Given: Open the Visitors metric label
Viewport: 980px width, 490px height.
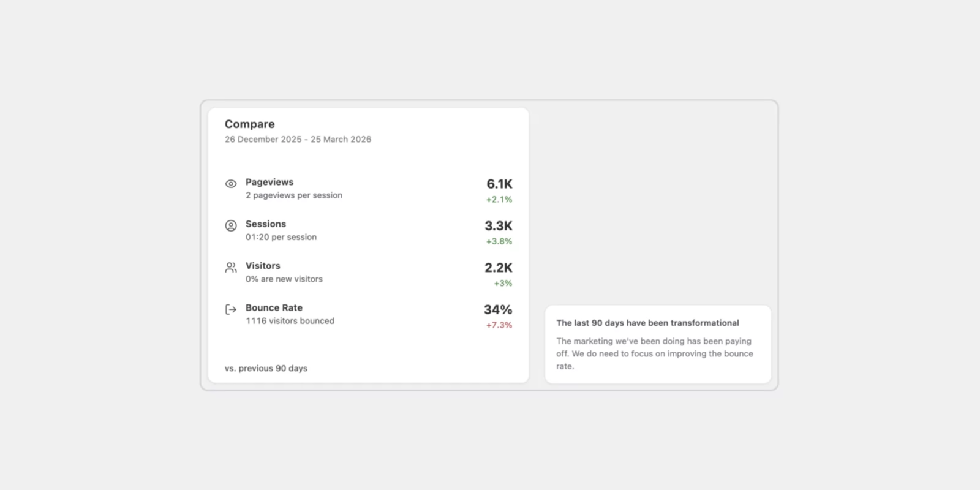Looking at the screenshot, I should pos(263,266).
